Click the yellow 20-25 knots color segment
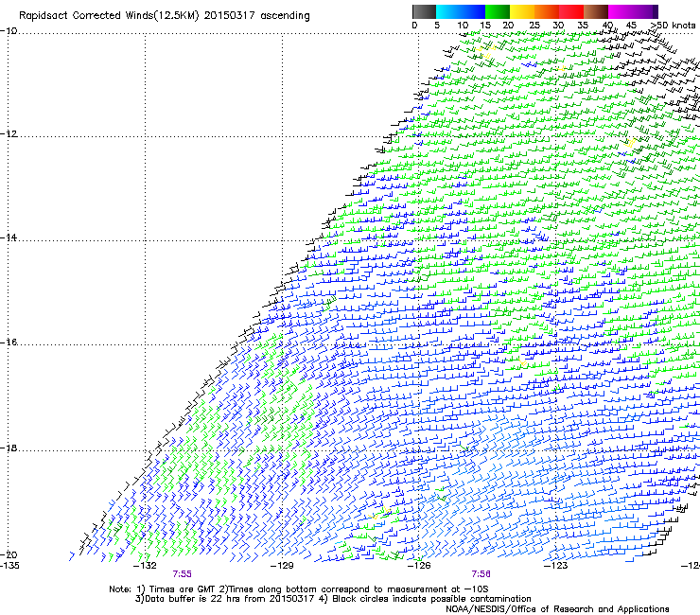The width and height of the screenshot is (700, 615). [x=522, y=11]
